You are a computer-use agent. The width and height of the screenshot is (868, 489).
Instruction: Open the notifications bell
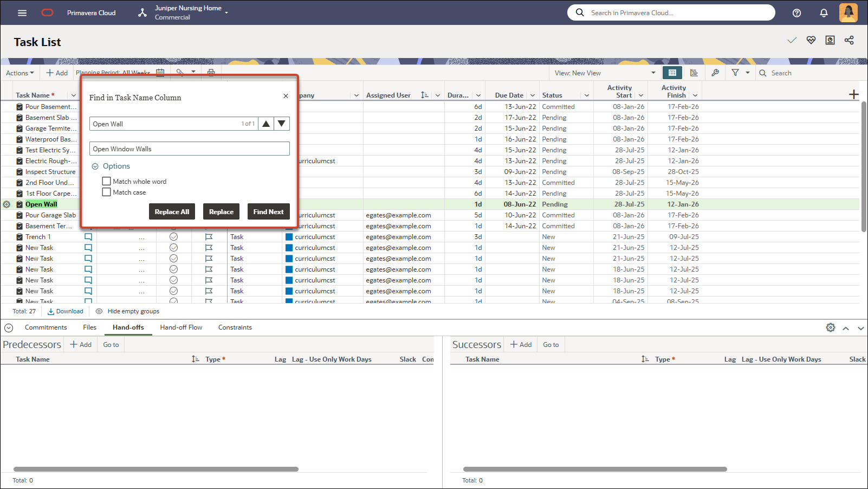824,13
